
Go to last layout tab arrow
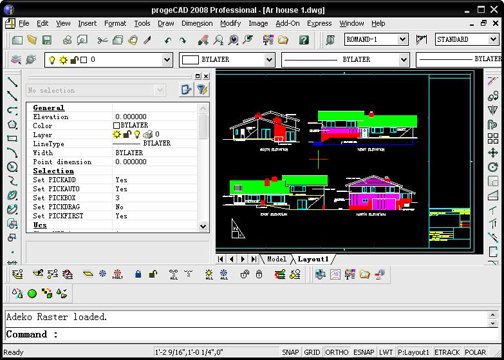(x=254, y=259)
